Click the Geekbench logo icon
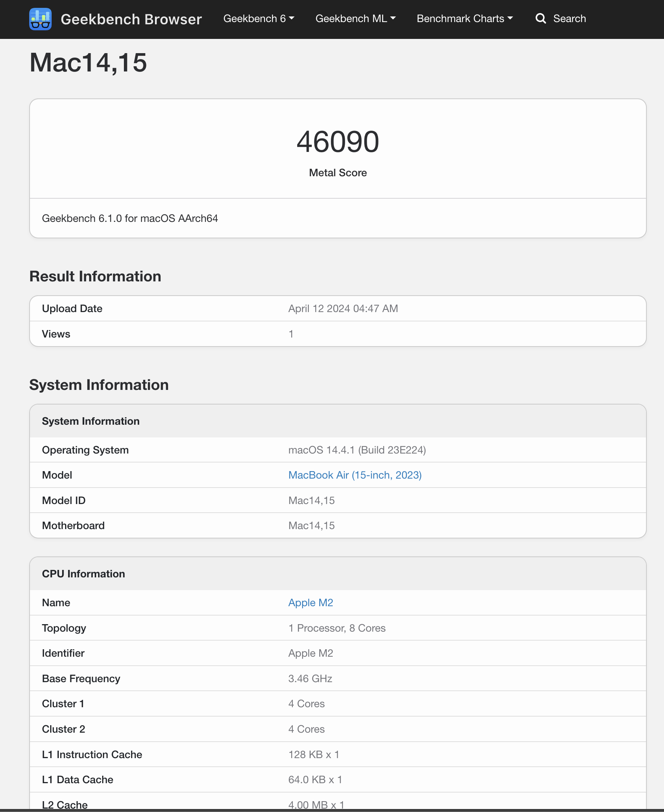 (x=40, y=19)
